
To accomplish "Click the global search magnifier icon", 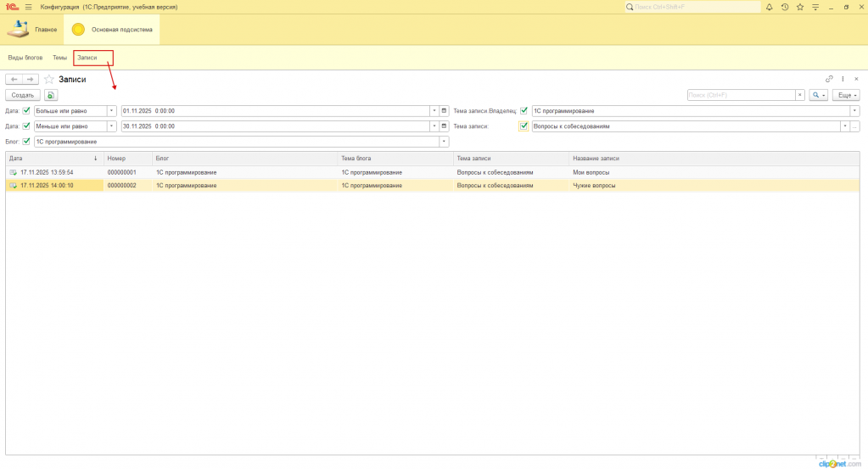I will pos(630,7).
